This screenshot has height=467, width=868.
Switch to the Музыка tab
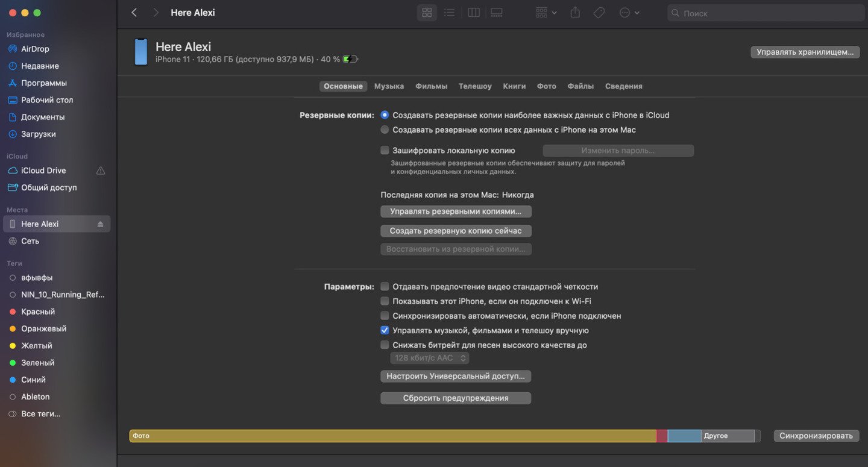point(389,86)
